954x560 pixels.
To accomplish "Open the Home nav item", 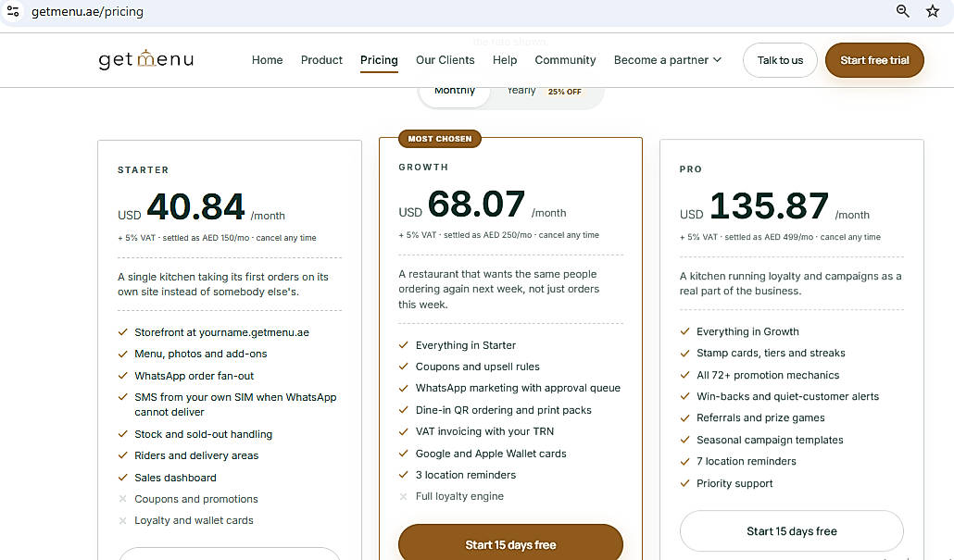I will [x=267, y=59].
